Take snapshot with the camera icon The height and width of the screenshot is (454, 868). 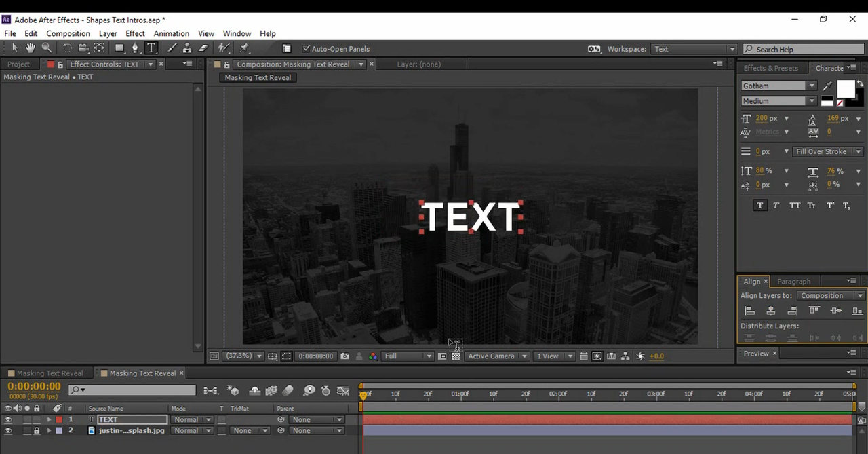coord(345,356)
